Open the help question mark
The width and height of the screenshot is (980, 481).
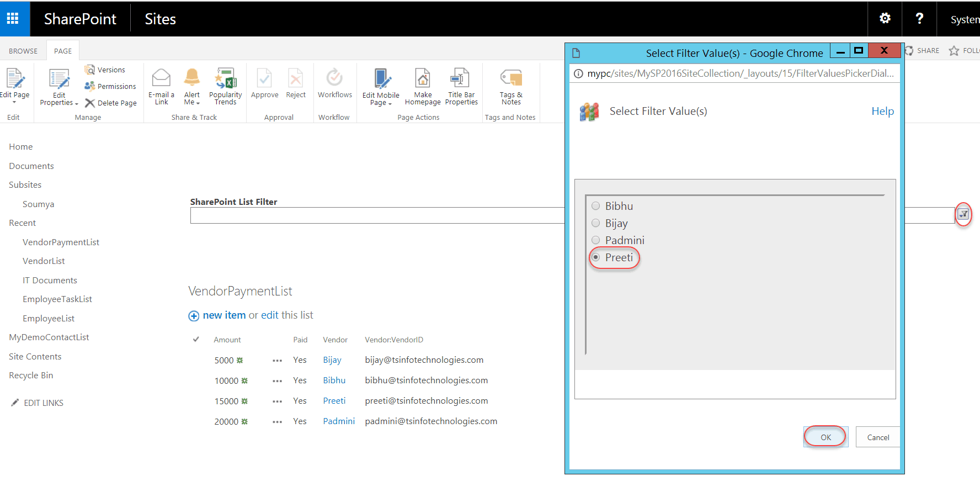tap(919, 18)
